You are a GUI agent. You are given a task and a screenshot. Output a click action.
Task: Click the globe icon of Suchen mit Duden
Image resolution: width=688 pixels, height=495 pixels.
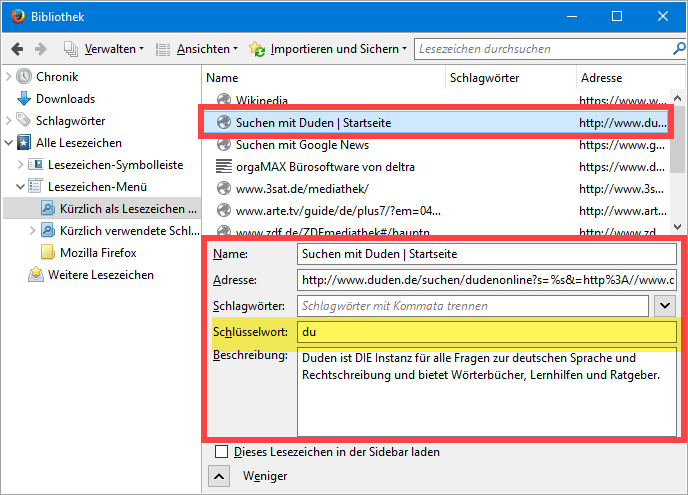(x=224, y=122)
